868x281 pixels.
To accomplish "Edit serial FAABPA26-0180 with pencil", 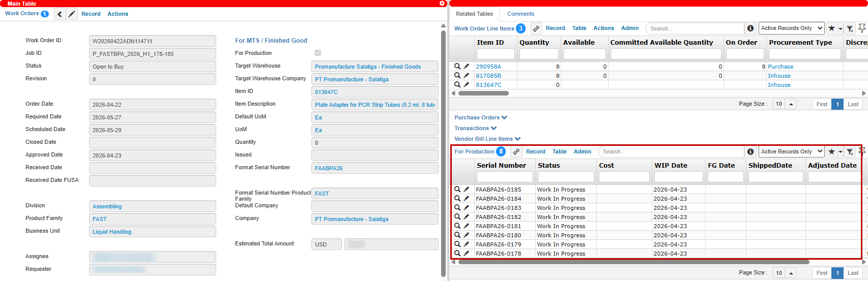I will pyautogui.click(x=466, y=235).
